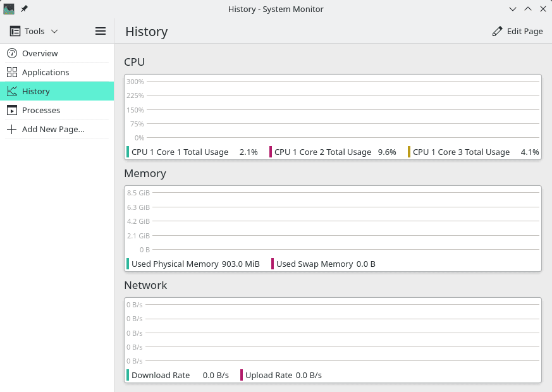
Task: Open the Tools dropdown menu
Action: pos(38,30)
